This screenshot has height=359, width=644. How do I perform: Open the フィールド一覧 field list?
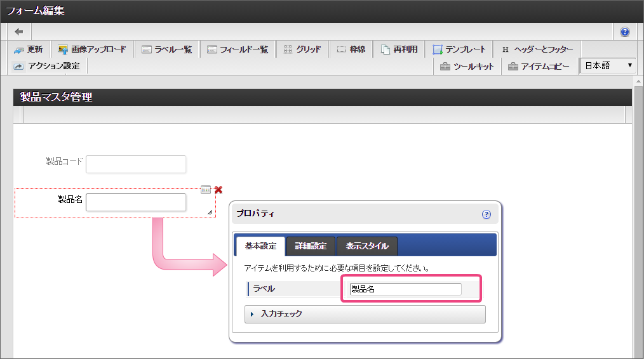tap(238, 49)
